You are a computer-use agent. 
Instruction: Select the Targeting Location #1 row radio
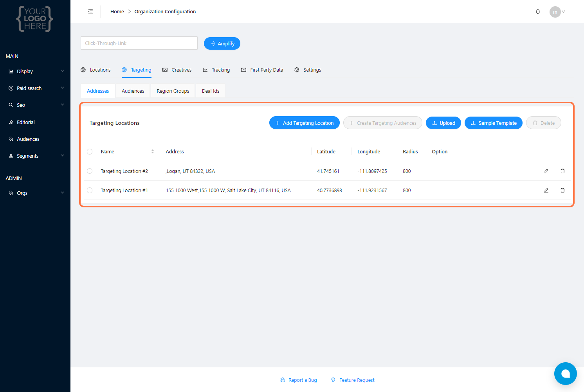click(x=90, y=191)
